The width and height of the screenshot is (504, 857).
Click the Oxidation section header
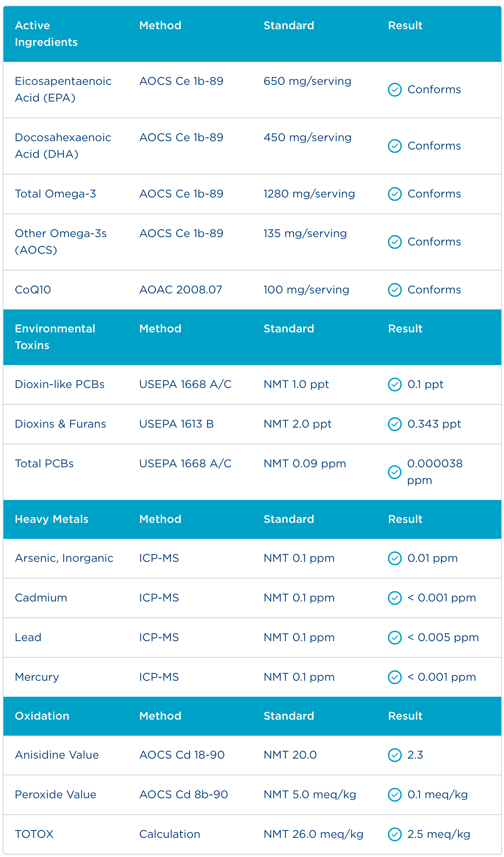42,716
